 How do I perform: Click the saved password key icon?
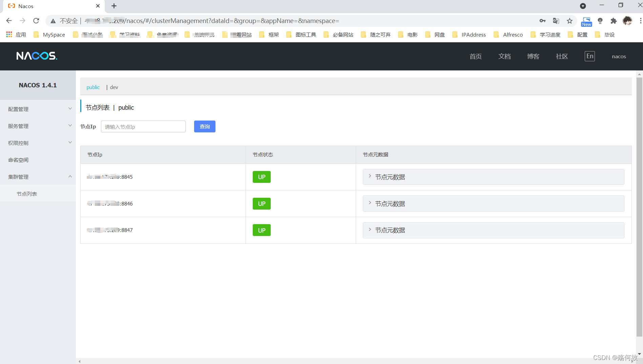(542, 21)
